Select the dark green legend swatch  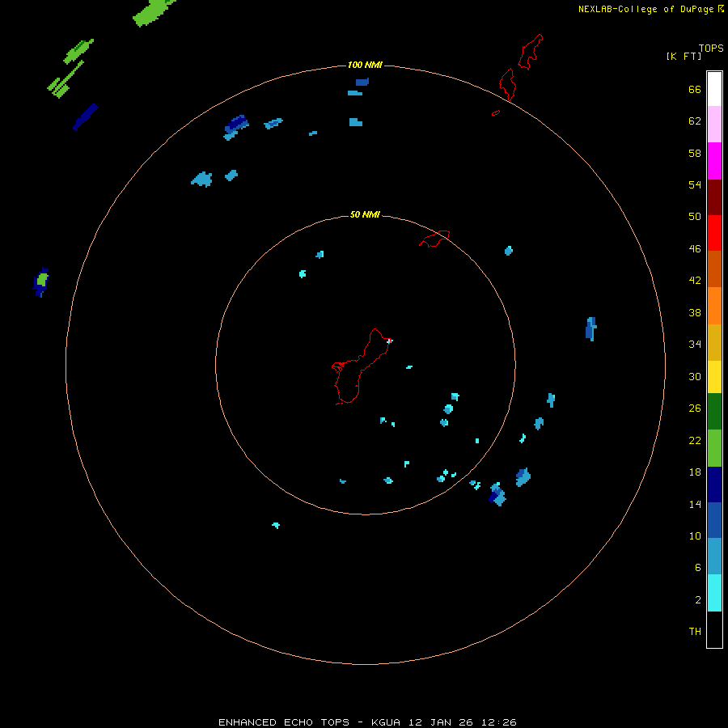(x=714, y=412)
